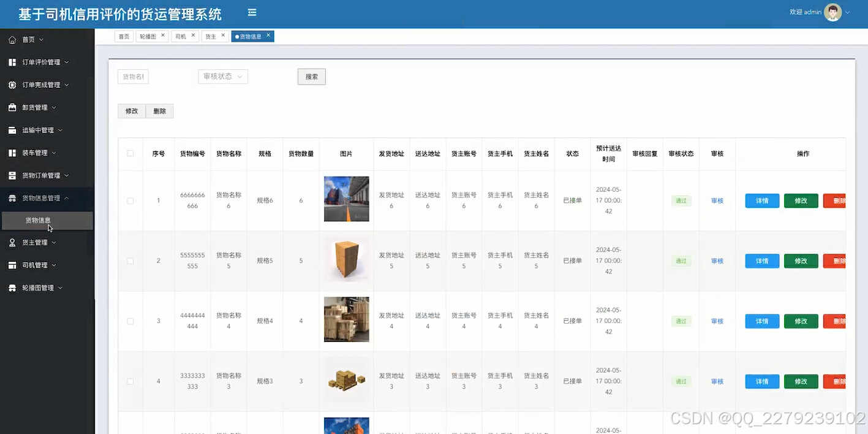
Task: Click the 运输中管理 sidebar icon
Action: [x=12, y=130]
